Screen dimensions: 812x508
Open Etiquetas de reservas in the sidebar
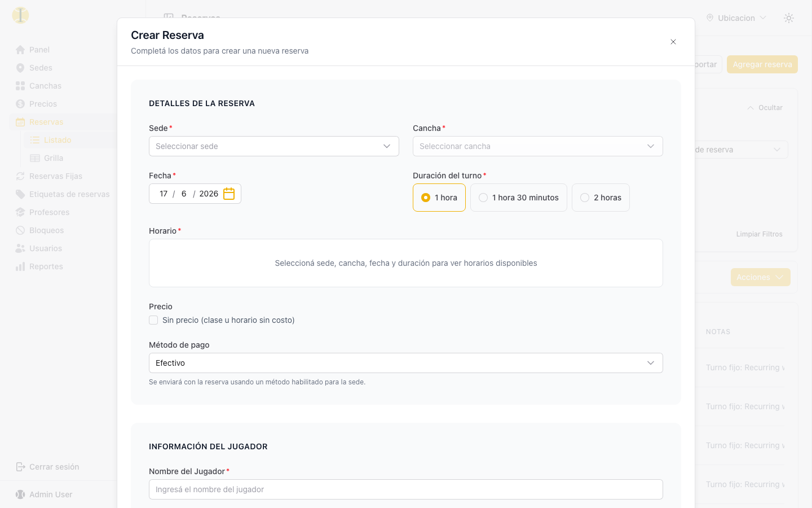coord(69,194)
